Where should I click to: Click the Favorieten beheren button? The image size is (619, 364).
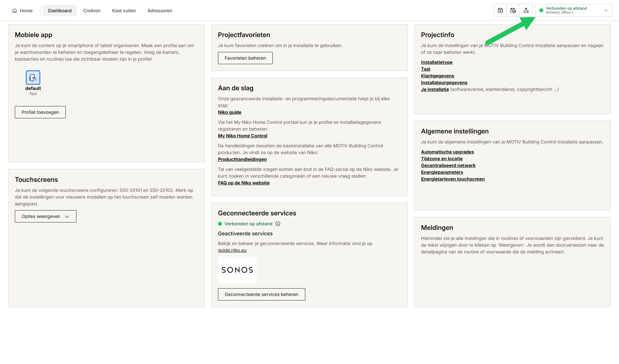coord(245,58)
